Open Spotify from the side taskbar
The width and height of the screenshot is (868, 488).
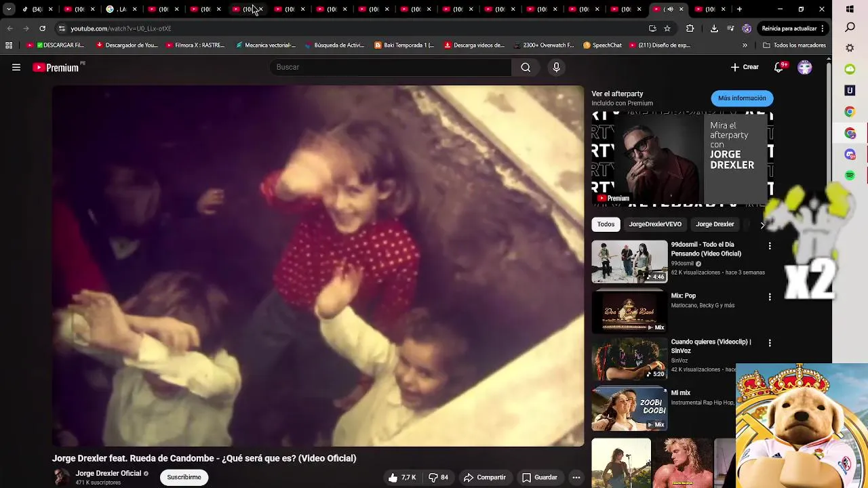pyautogui.click(x=850, y=176)
